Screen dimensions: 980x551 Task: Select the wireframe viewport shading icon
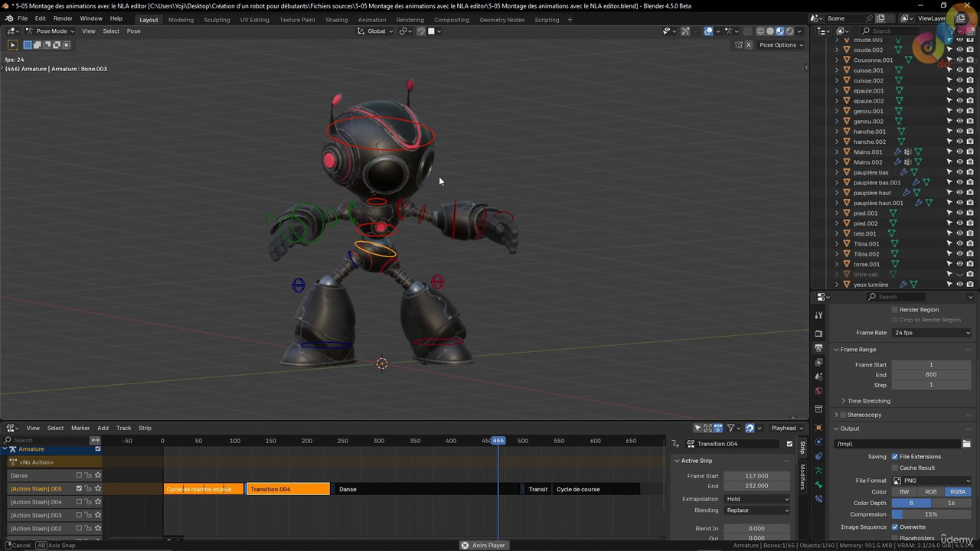coord(760,31)
